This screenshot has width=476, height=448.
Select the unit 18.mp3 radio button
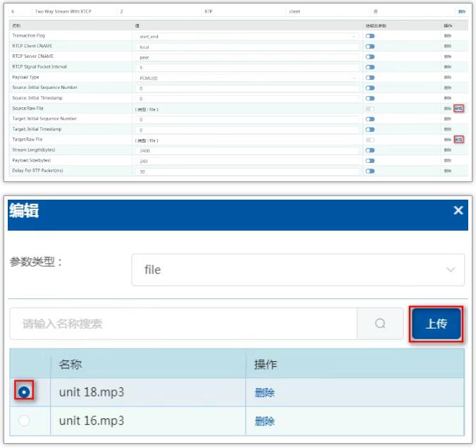click(25, 392)
